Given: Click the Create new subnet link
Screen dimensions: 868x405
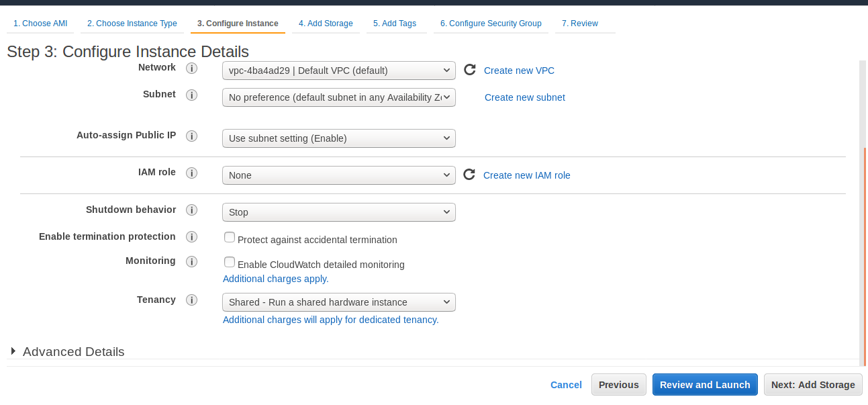Looking at the screenshot, I should click(x=525, y=97).
